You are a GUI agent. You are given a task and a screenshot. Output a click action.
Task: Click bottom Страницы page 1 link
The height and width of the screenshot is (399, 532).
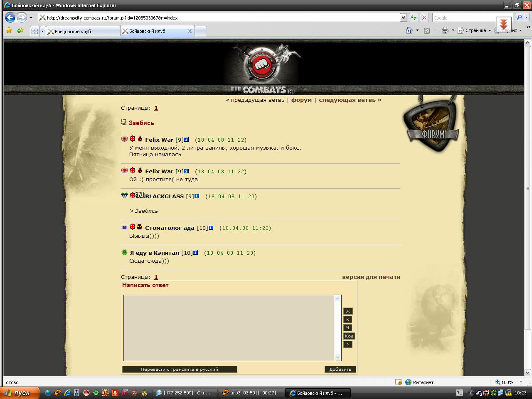pyautogui.click(x=156, y=277)
